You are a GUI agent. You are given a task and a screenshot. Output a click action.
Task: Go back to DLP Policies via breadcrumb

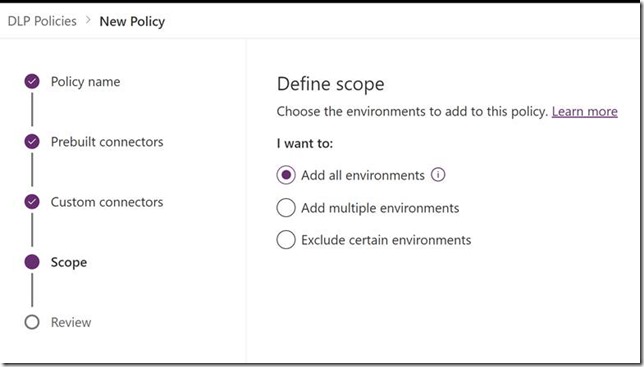click(42, 21)
